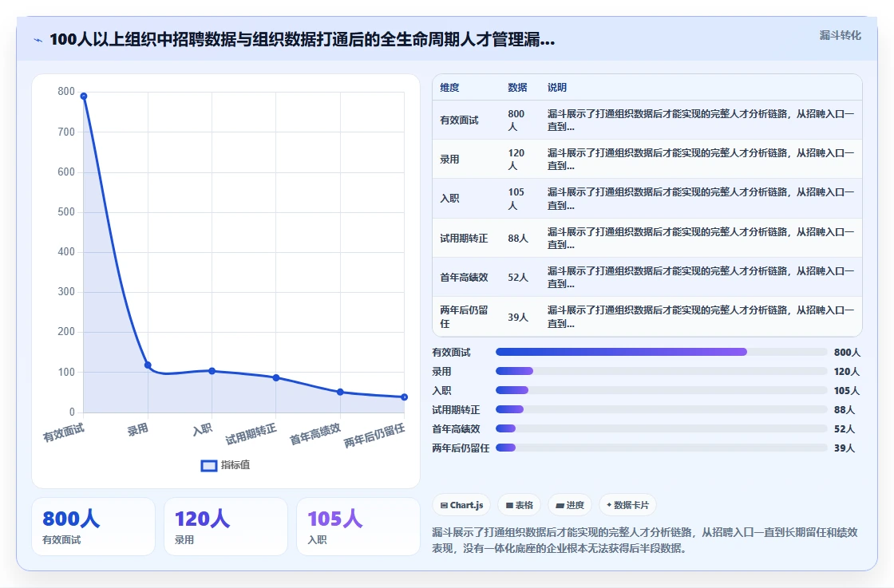Click the 有效面试 x-axis label

[63, 432]
